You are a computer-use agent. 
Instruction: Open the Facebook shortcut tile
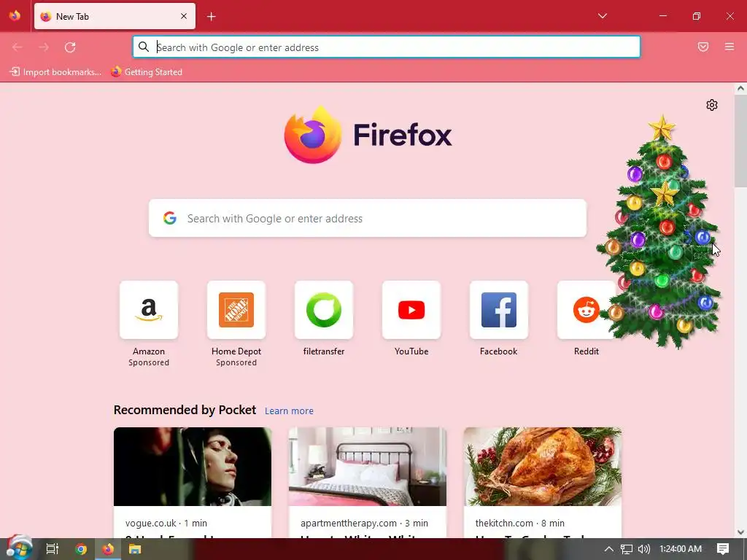(499, 310)
